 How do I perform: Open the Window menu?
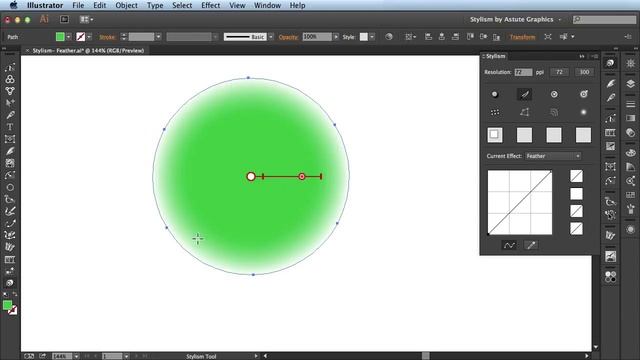(267, 5)
